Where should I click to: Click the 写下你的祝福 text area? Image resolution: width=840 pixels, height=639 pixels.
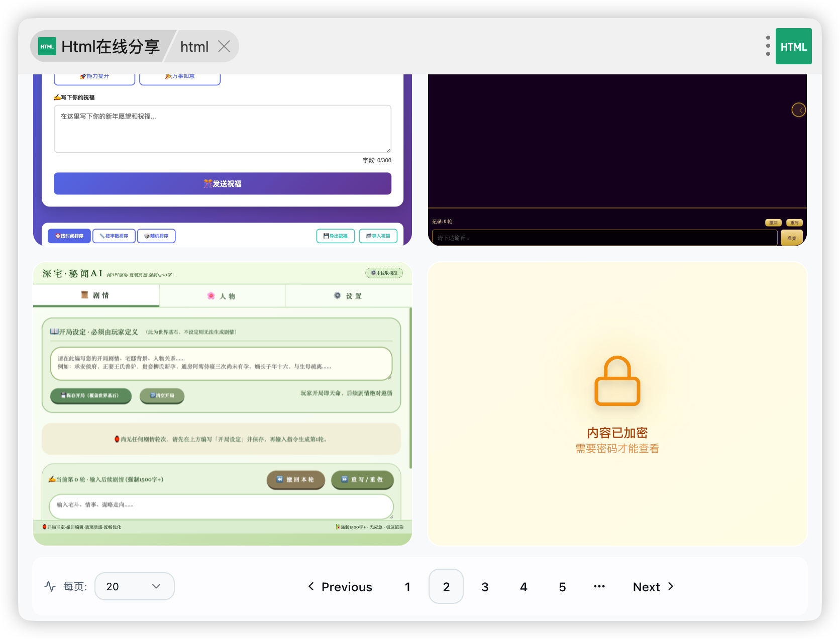222,129
